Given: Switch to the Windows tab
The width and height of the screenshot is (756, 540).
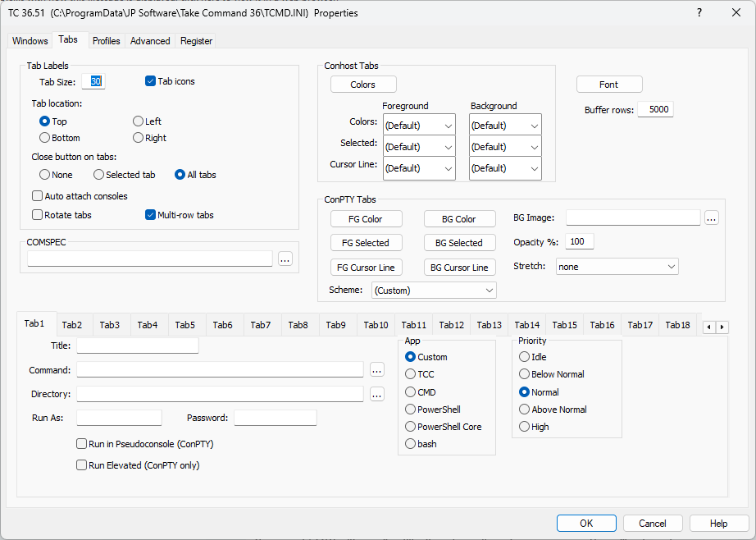Looking at the screenshot, I should click(x=30, y=41).
